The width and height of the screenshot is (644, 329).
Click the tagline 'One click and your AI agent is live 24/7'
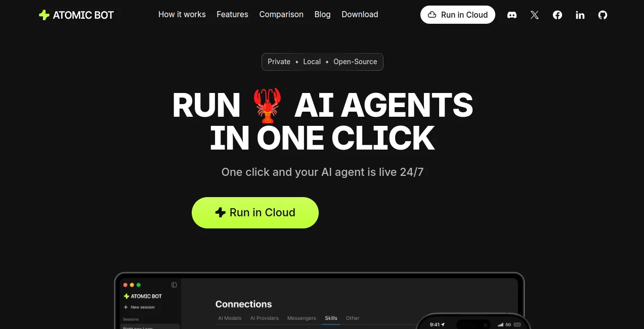point(322,172)
